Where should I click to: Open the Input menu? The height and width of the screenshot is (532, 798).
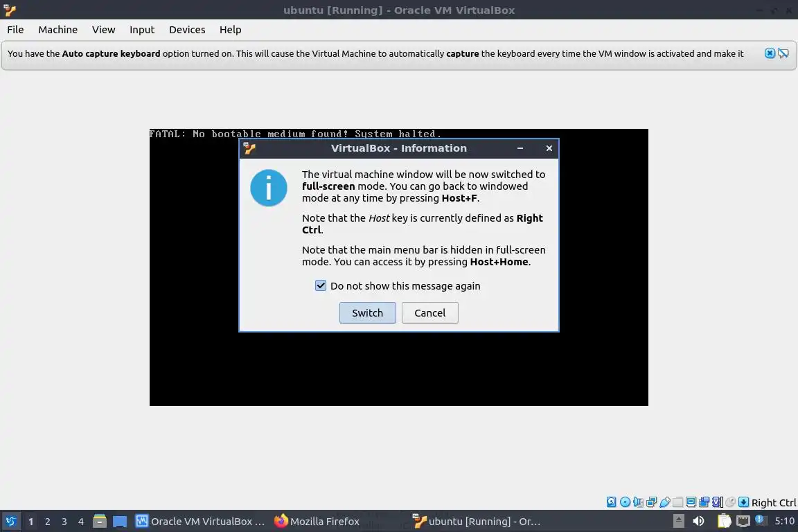click(142, 30)
